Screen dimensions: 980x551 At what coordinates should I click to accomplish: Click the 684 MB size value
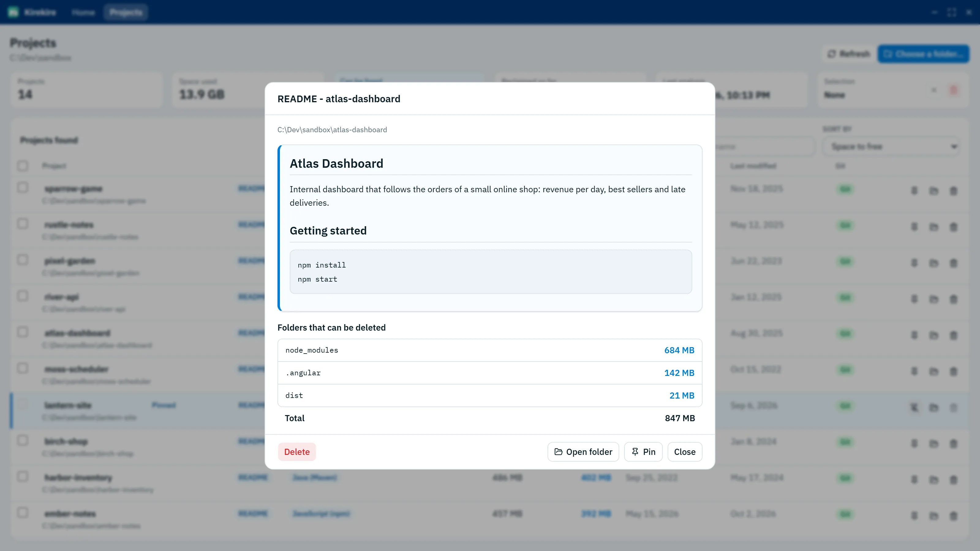pyautogui.click(x=679, y=350)
